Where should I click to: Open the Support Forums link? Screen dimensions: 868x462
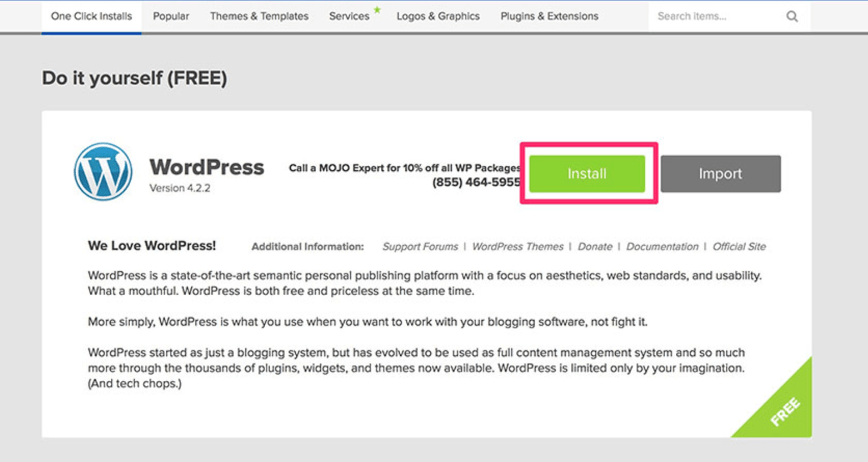(420, 247)
